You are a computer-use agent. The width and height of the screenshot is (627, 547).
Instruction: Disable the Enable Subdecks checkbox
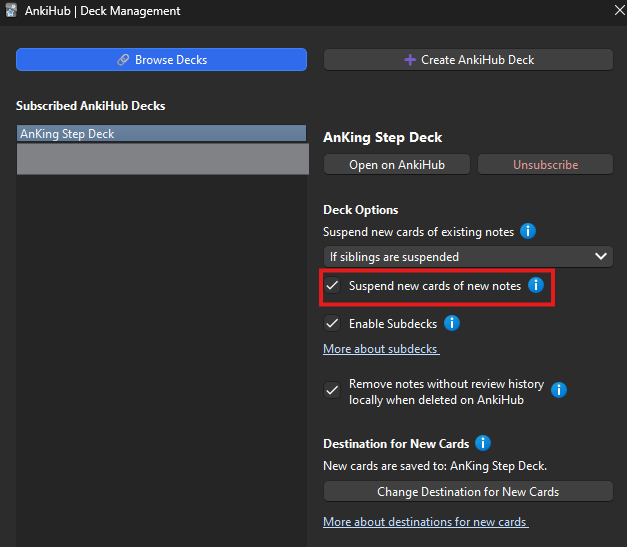(333, 324)
